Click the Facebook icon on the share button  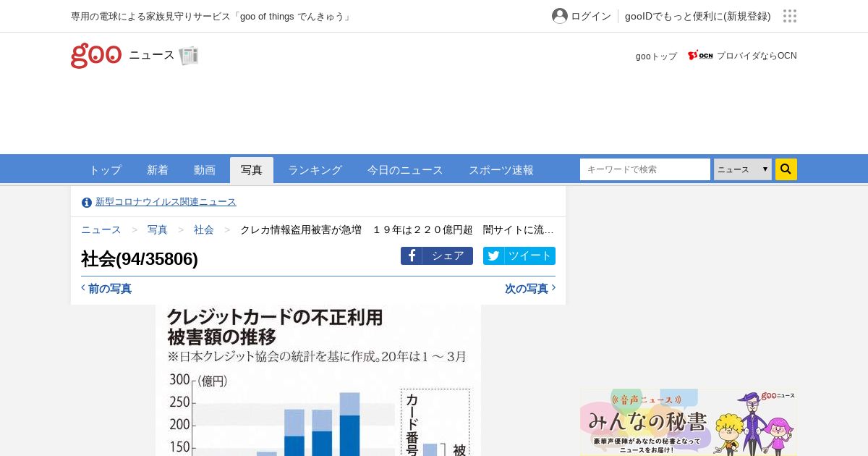(x=411, y=256)
